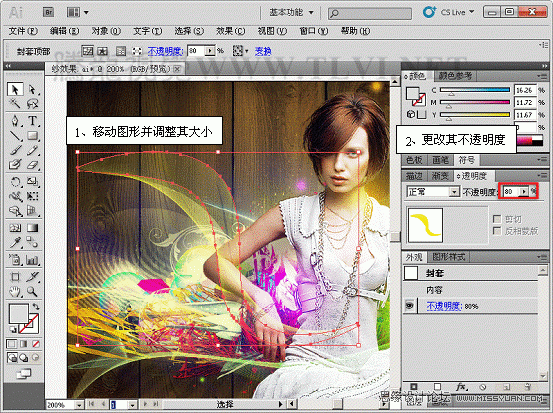553x413 pixels.
Task: Go to first artboard button
Action: pos(91,404)
